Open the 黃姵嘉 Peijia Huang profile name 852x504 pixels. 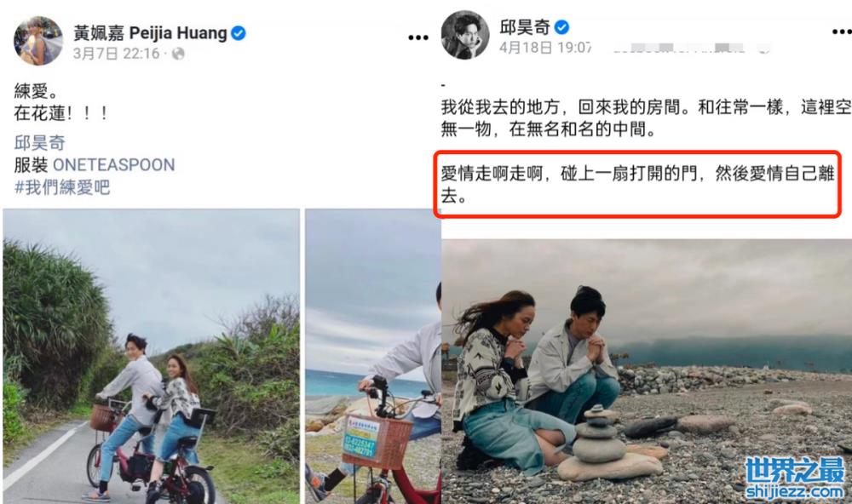pyautogui.click(x=151, y=33)
